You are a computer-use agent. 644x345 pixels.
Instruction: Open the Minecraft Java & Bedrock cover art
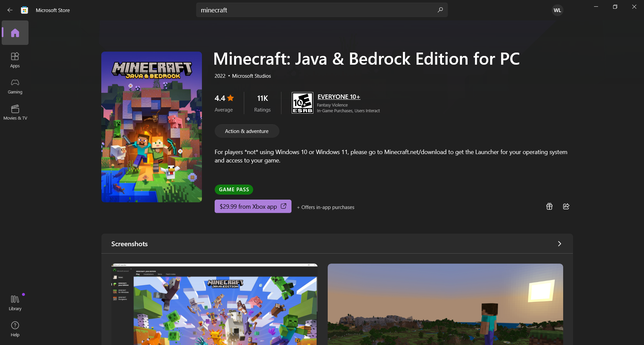pos(152,127)
